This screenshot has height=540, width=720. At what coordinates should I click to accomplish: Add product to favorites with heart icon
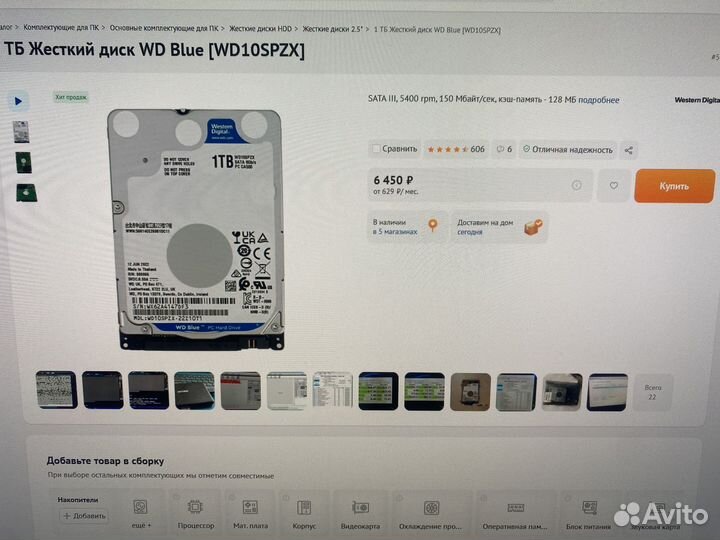613,186
